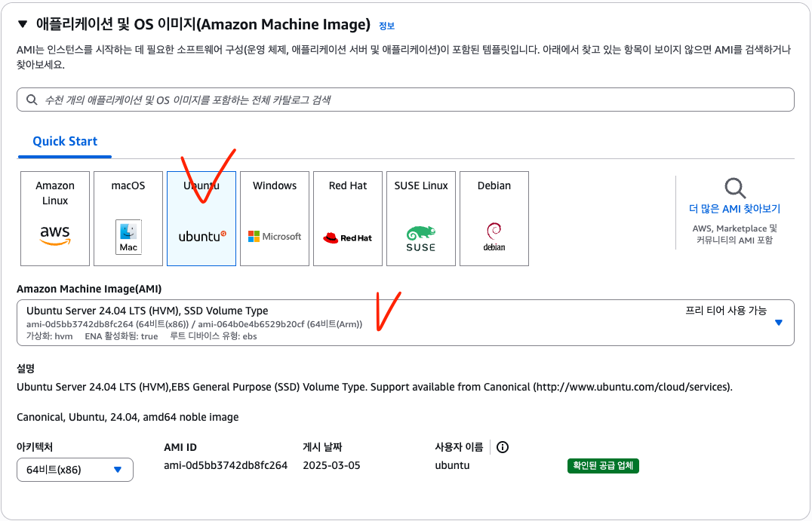
Task: Click the 확인된 공급 업체 badge
Action: point(603,466)
